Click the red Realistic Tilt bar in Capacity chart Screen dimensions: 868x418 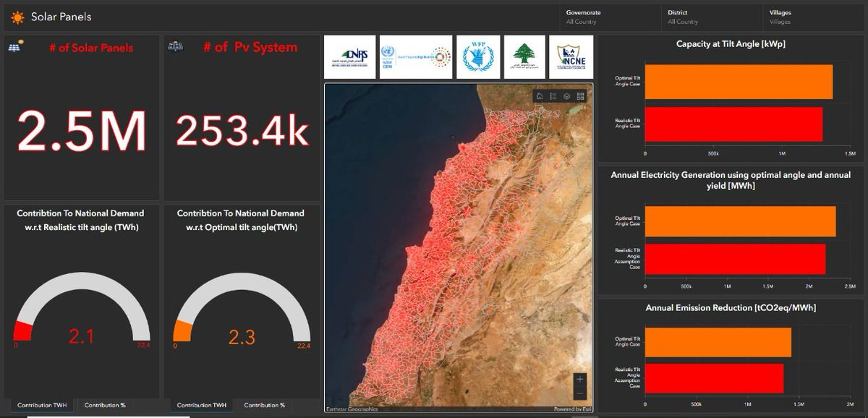733,124
